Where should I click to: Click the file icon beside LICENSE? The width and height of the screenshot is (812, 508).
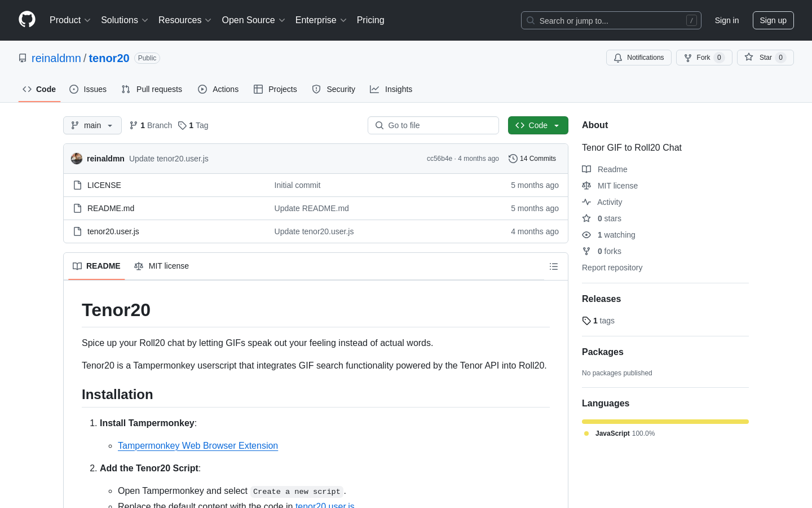pyautogui.click(x=78, y=185)
